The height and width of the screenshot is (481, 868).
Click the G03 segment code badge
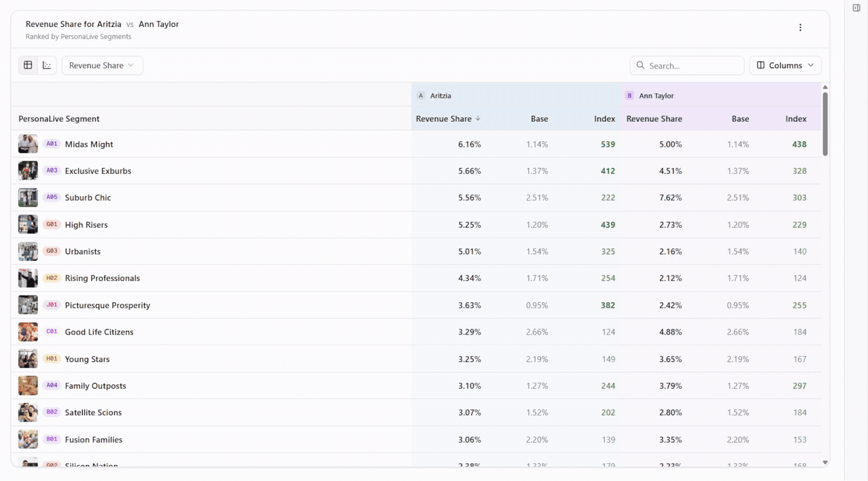tap(52, 251)
